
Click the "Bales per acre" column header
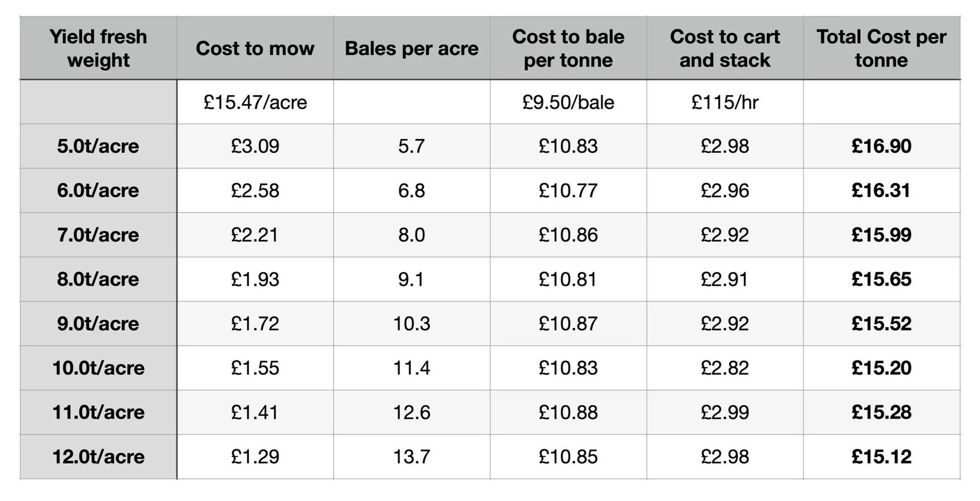click(411, 48)
